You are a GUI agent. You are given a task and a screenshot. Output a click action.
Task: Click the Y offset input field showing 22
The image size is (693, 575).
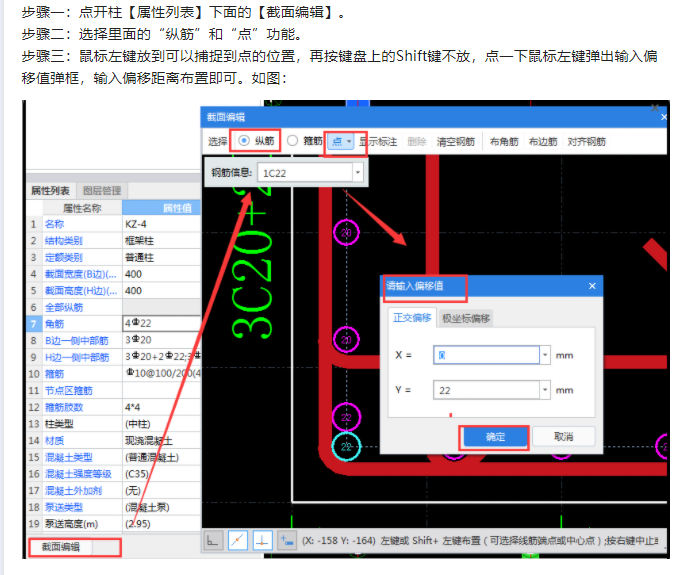[486, 390]
